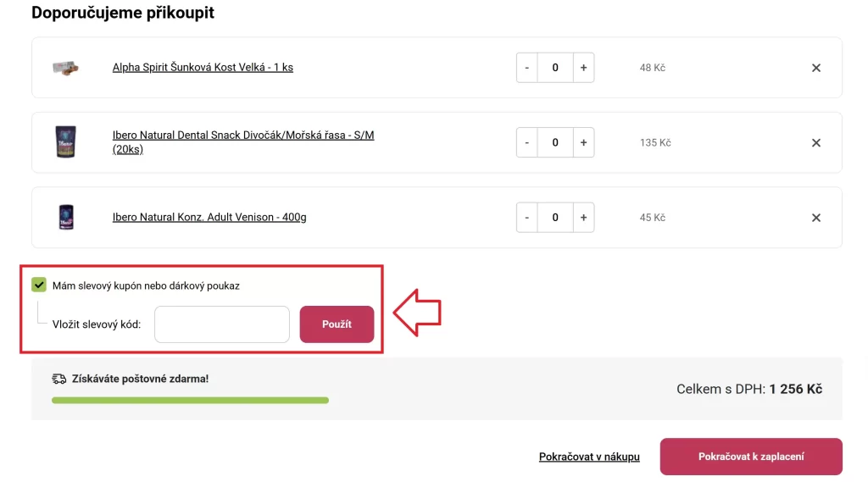Decrease quantity of Alpha Spirit Šunková Kost

[527, 68]
